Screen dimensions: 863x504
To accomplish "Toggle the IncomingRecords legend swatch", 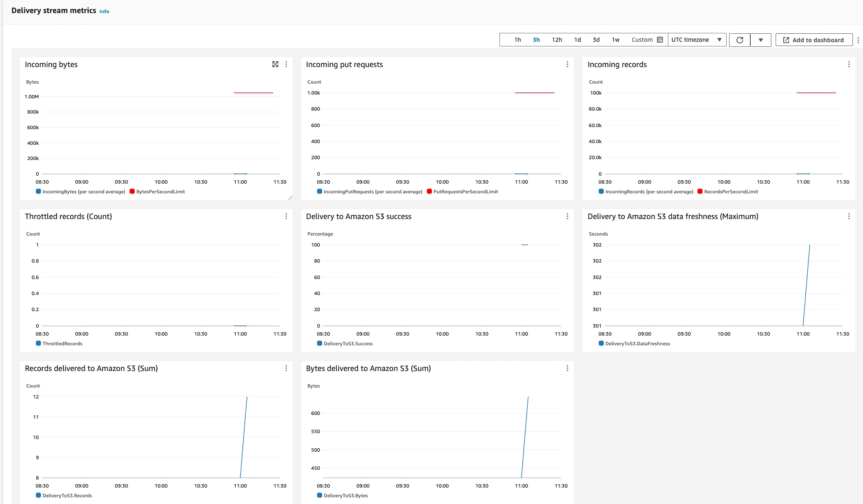I will (x=601, y=191).
